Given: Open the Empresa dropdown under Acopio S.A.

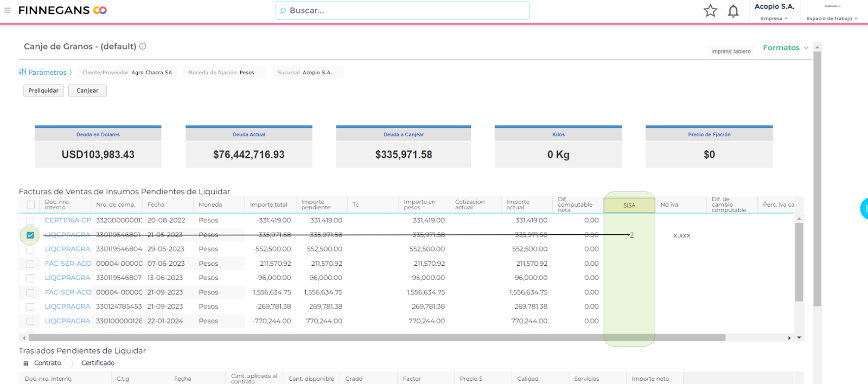Looking at the screenshot, I should 774,18.
